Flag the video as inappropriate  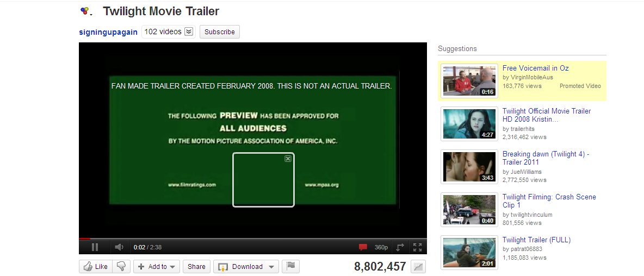(290, 267)
